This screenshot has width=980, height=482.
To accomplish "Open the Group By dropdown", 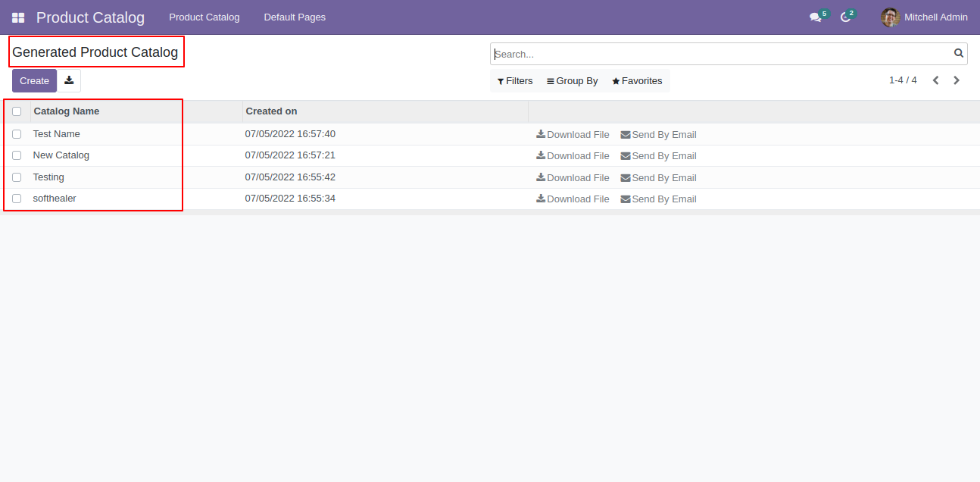I will pos(573,81).
